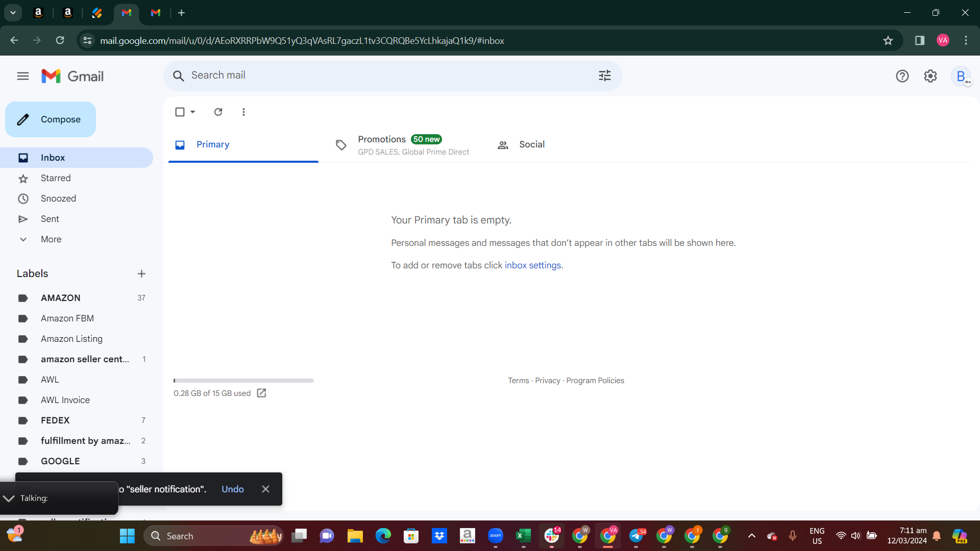Show search options filter icon

point(605,76)
